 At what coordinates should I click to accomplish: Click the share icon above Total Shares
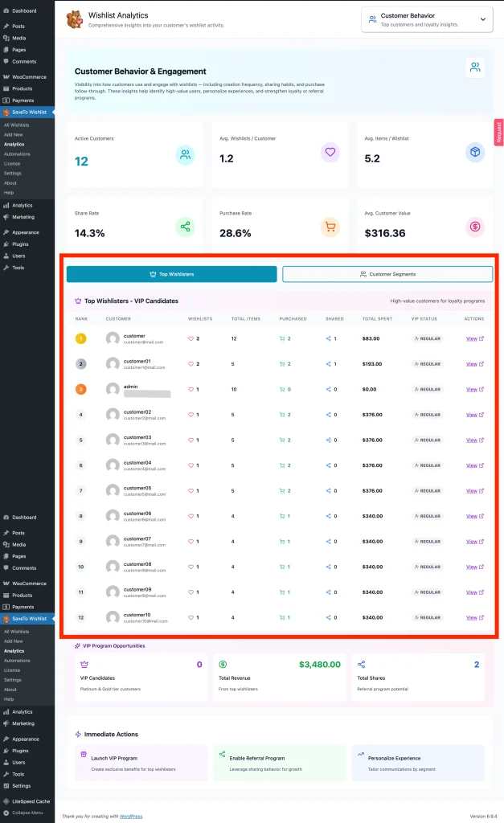coord(361,665)
